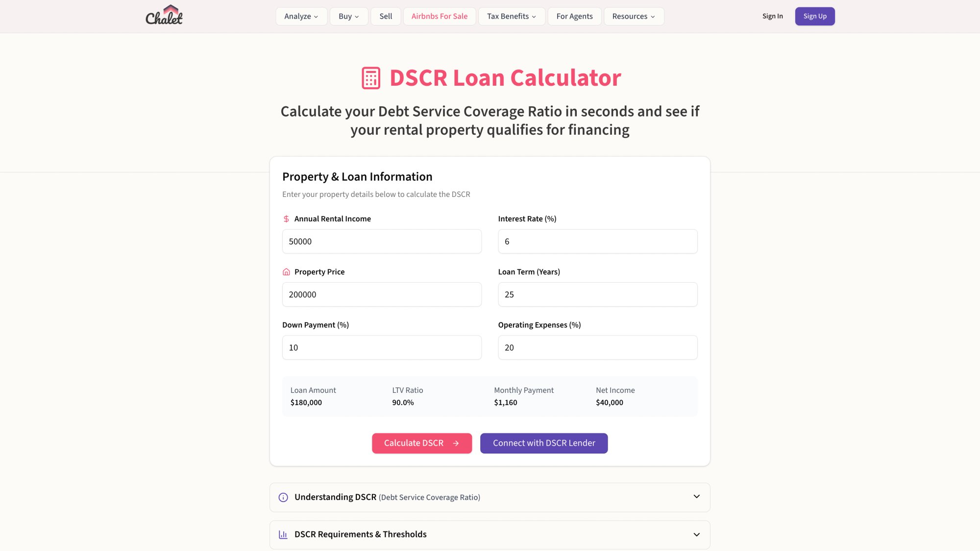Click the dollar icon next to Annual Rental Income
The image size is (980, 551).
(x=286, y=219)
